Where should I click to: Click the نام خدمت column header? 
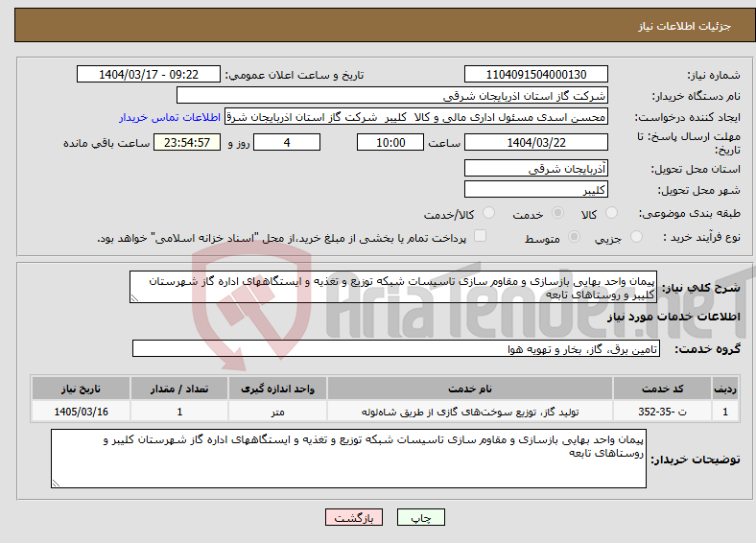coord(470,389)
